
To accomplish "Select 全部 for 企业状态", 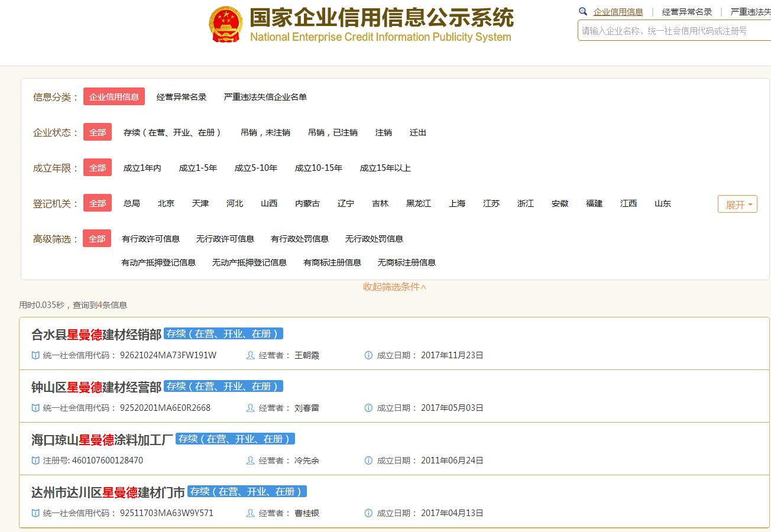I will tap(98, 132).
